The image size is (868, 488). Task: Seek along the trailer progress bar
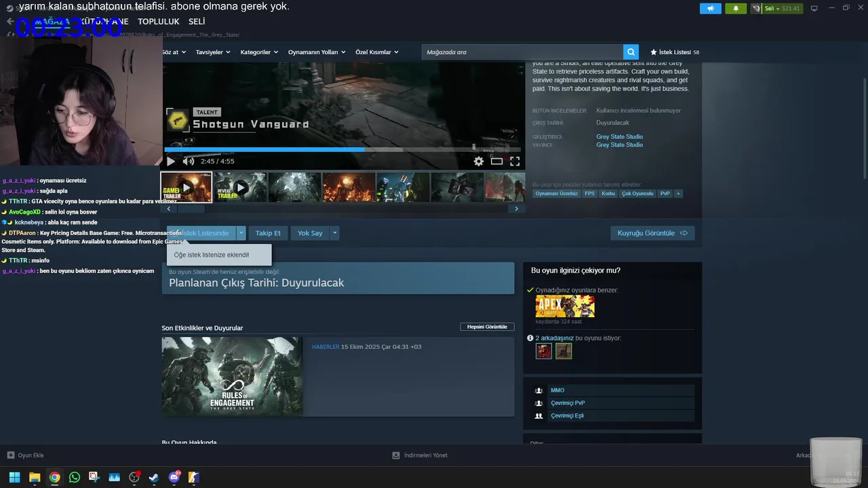pyautogui.click(x=342, y=149)
